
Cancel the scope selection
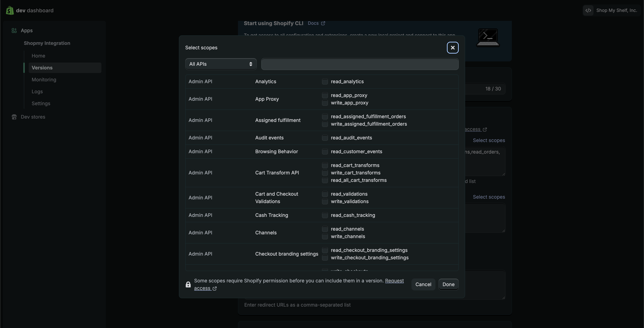click(x=423, y=284)
